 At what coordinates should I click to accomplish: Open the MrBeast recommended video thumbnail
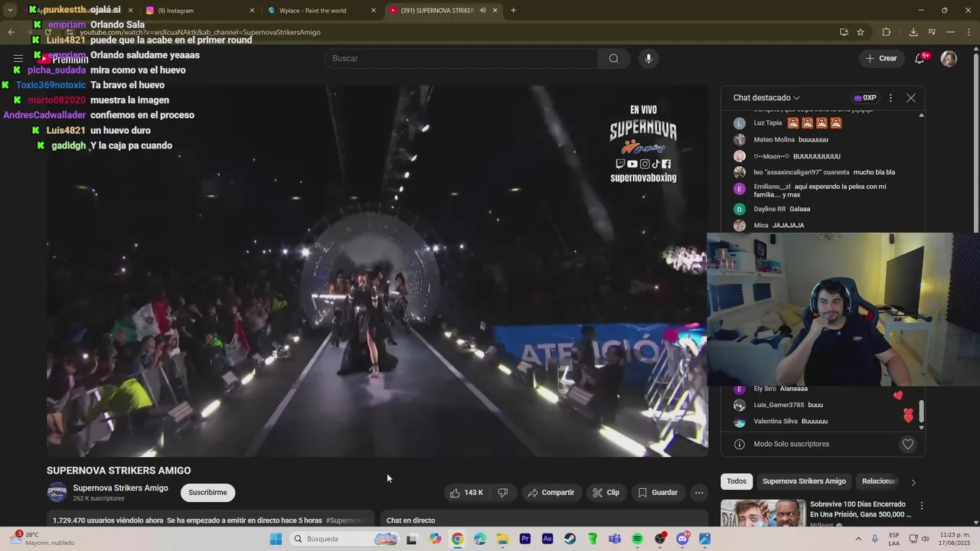(x=763, y=514)
